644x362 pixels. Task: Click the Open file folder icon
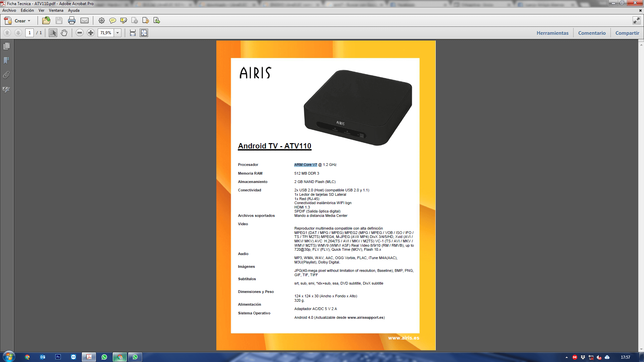point(46,21)
